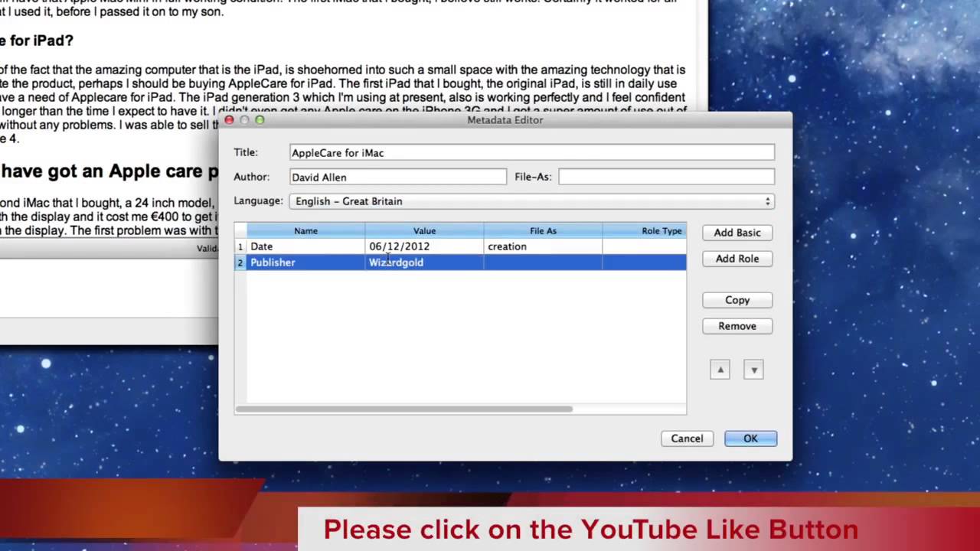980x551 pixels.
Task: Click the table's horizontal scrollbar
Action: (403, 409)
